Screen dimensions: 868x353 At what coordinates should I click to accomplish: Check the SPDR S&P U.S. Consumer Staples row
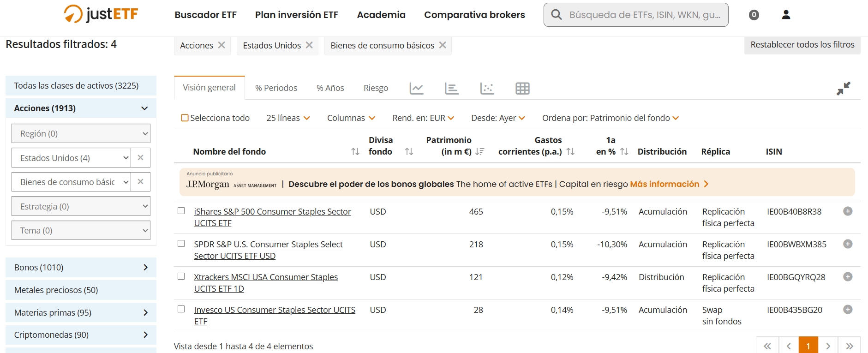click(181, 244)
